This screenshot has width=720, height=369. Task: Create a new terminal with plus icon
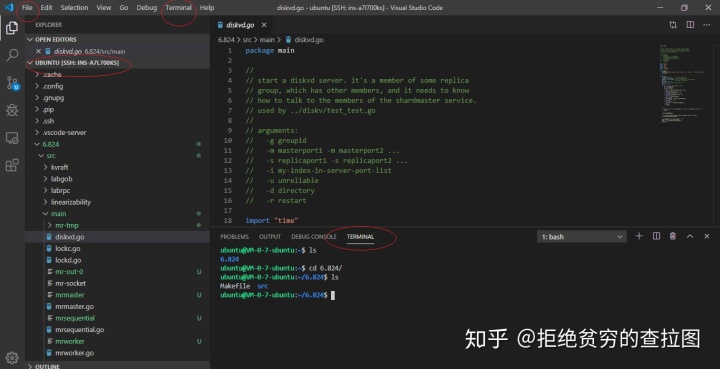click(639, 236)
